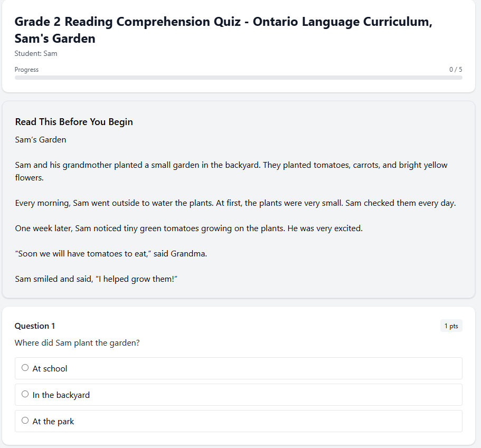Click the "Question 1" label

click(x=34, y=326)
